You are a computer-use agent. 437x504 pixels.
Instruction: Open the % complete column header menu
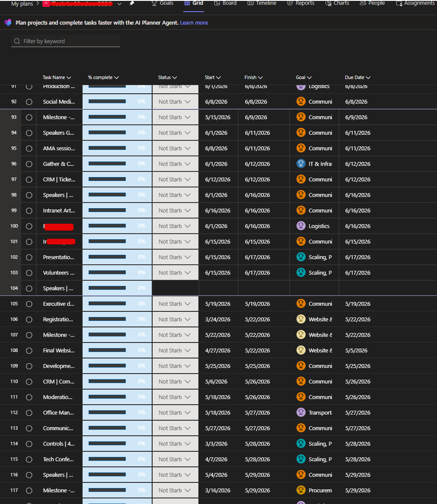103,77
